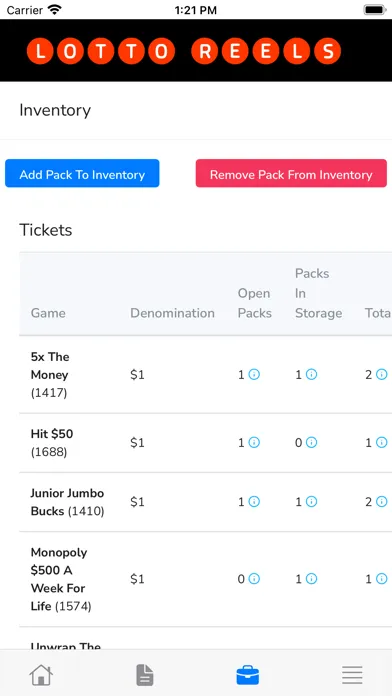This screenshot has width=392, height=696.
Task: Open the Home tab icon
Action: click(41, 675)
